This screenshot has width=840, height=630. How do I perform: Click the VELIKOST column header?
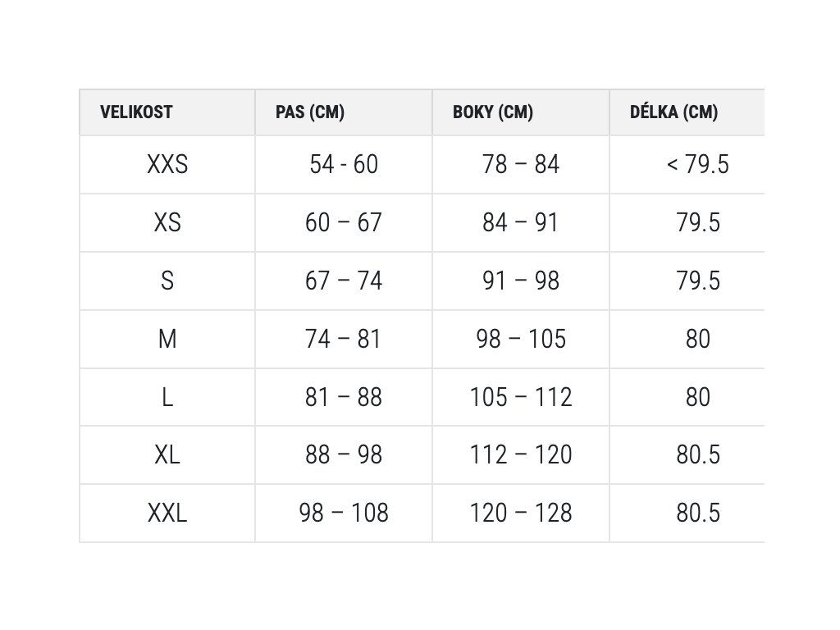pyautogui.click(x=136, y=112)
